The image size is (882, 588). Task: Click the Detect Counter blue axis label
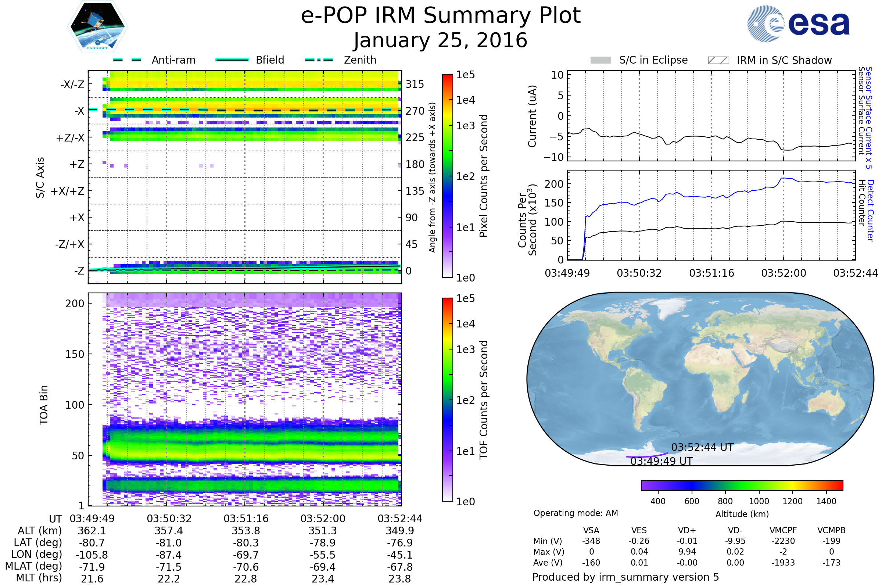[x=870, y=211]
